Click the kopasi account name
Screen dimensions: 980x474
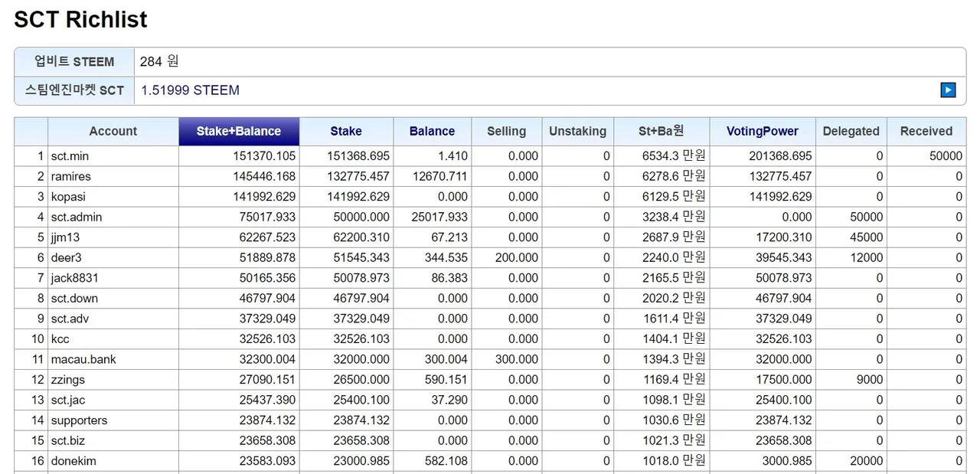(68, 197)
